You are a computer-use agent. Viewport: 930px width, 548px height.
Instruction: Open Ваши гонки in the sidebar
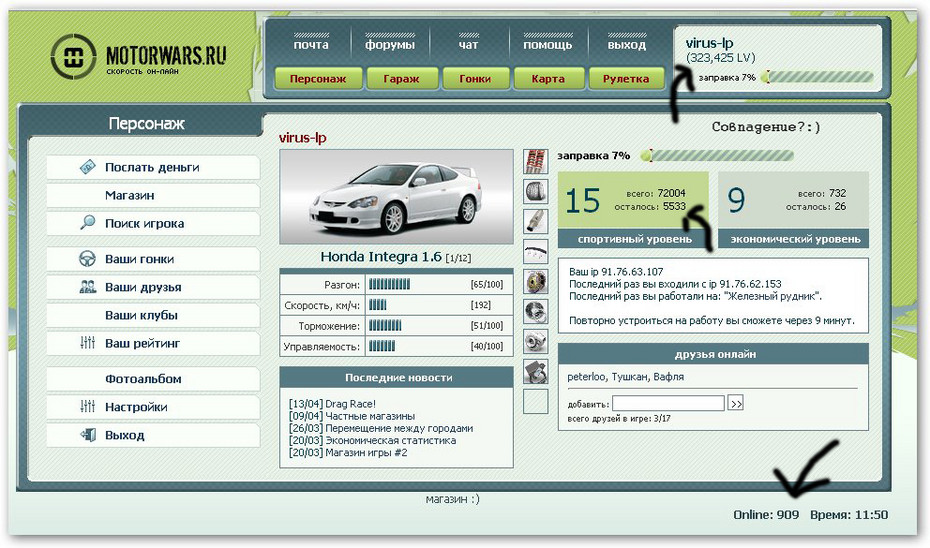tap(153, 259)
